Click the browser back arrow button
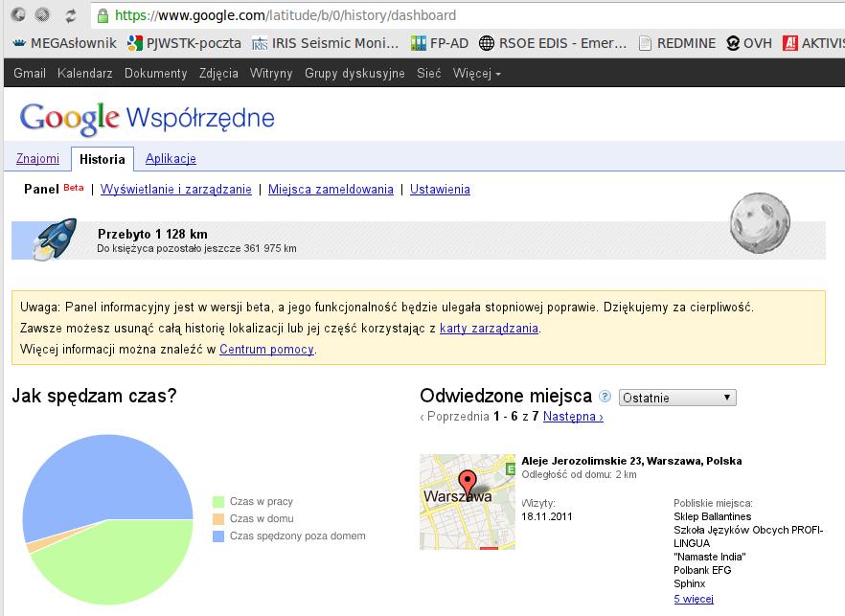This screenshot has height=616, width=845. [18, 14]
